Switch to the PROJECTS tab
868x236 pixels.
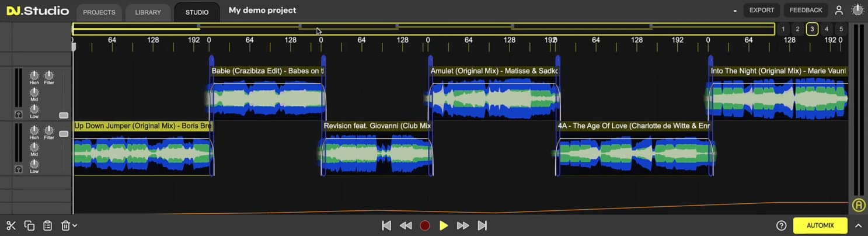pos(99,12)
